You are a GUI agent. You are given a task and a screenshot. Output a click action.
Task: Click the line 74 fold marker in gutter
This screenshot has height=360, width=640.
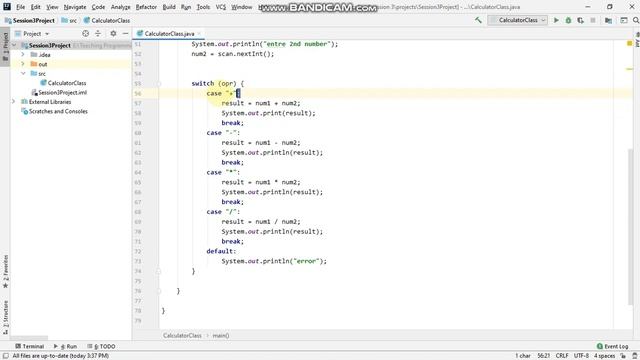[159, 271]
